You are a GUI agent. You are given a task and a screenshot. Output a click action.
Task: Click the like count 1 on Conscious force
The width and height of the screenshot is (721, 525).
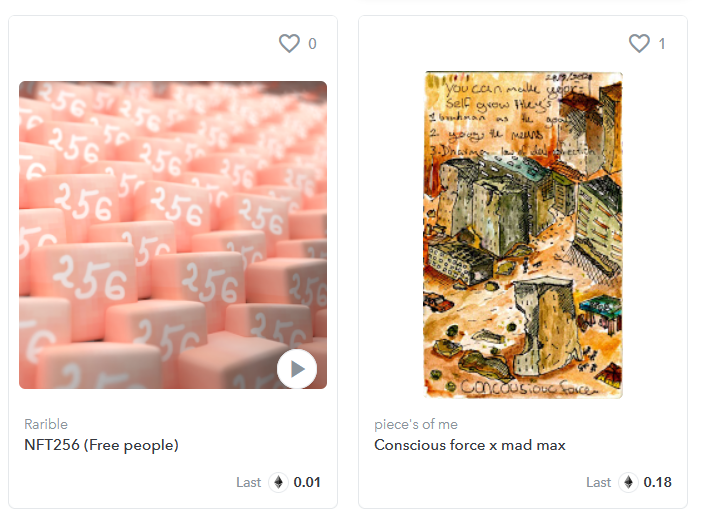662,44
